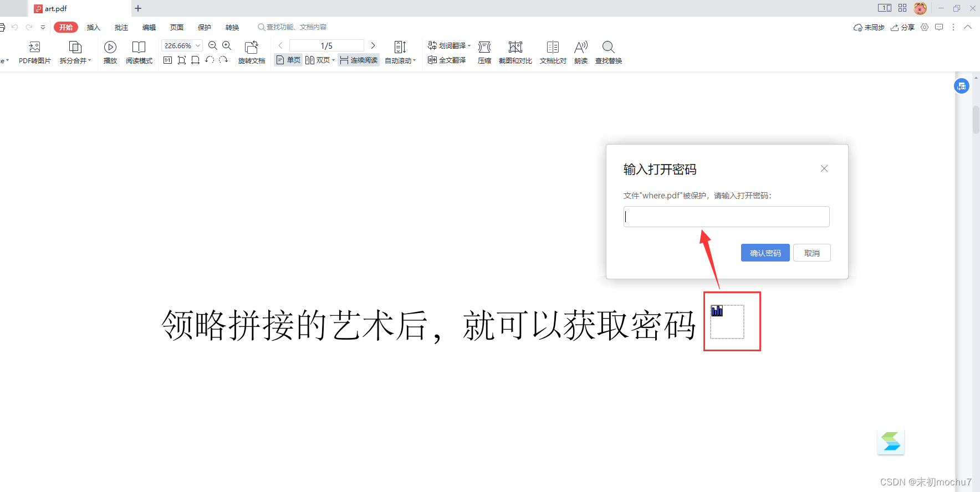
Task: Click the embedded attachment icon in the page
Action: (717, 311)
